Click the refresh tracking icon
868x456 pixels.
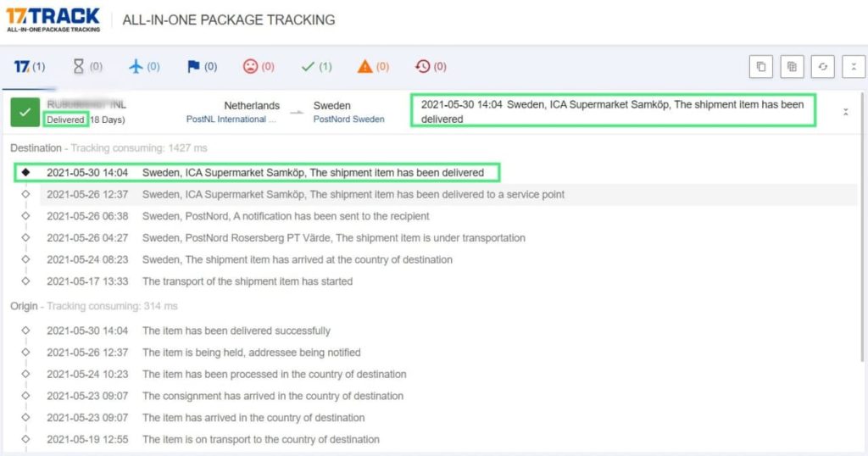click(822, 66)
